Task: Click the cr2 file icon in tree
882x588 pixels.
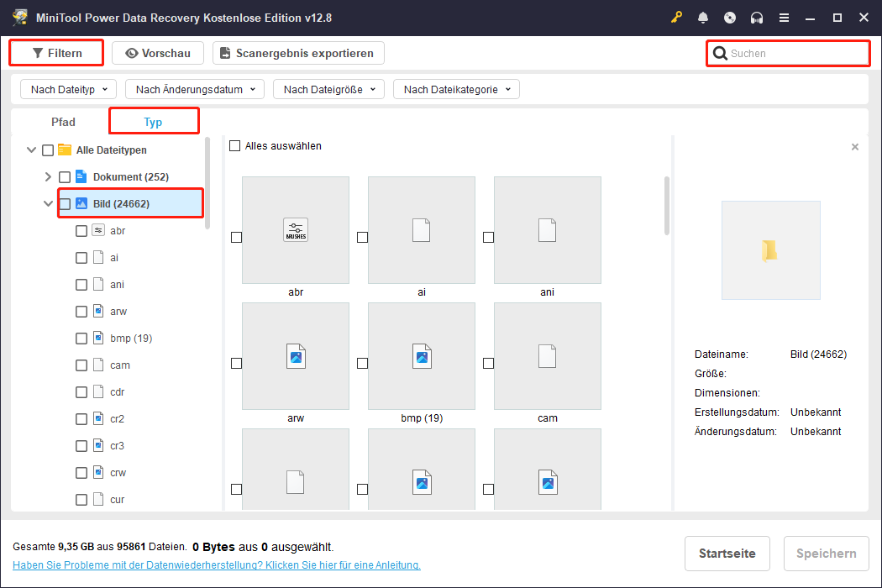Action: click(98, 418)
